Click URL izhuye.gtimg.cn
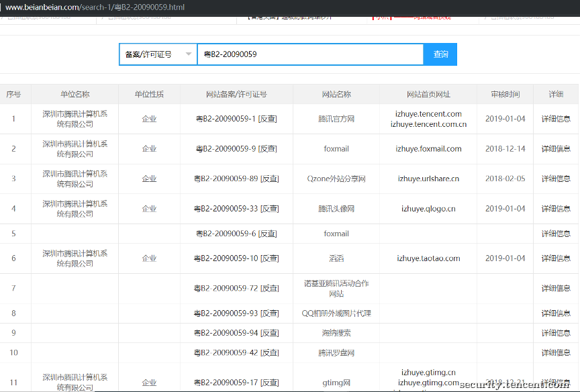 (x=428, y=372)
